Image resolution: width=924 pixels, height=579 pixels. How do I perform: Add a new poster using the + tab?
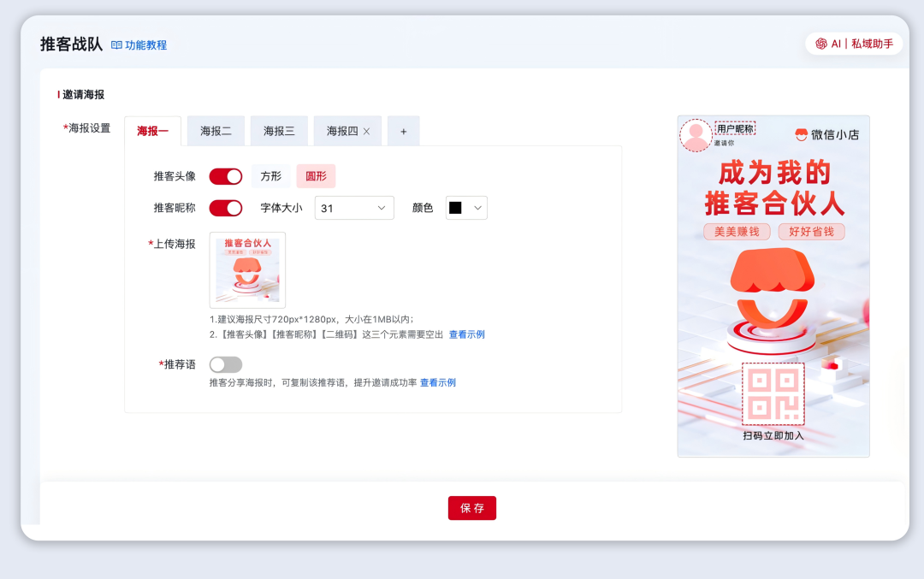click(403, 130)
